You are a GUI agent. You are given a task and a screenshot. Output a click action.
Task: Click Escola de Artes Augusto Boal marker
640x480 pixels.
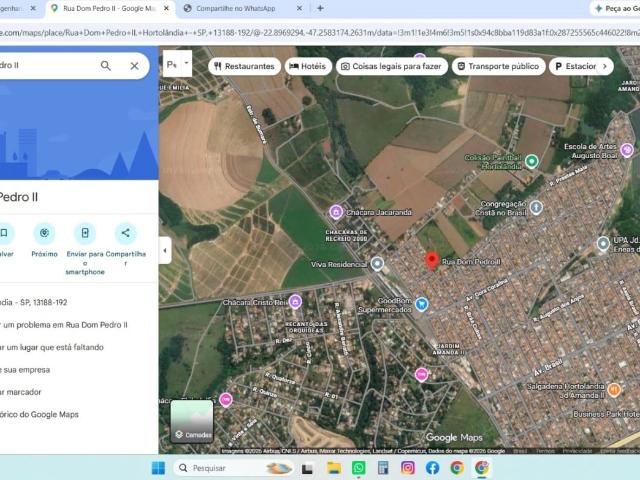coord(627,150)
